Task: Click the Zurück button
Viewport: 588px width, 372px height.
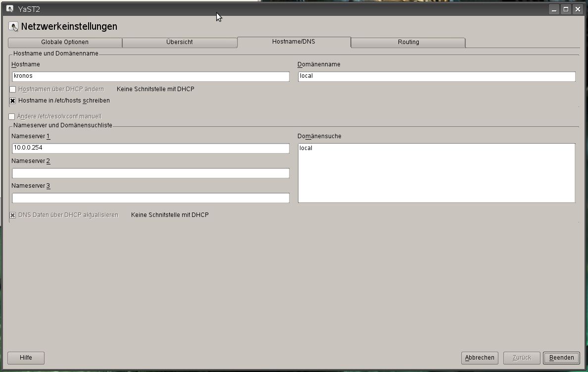Action: click(x=522, y=358)
